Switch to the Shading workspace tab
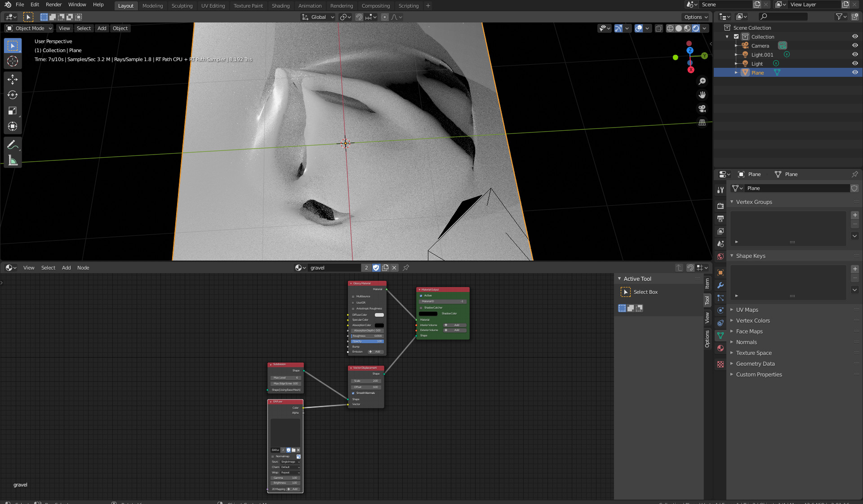The image size is (863, 504). (280, 6)
